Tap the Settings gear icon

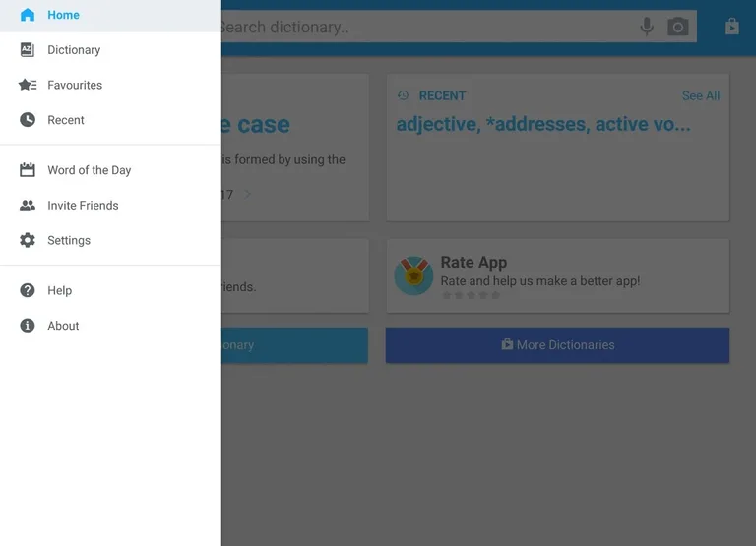(28, 241)
